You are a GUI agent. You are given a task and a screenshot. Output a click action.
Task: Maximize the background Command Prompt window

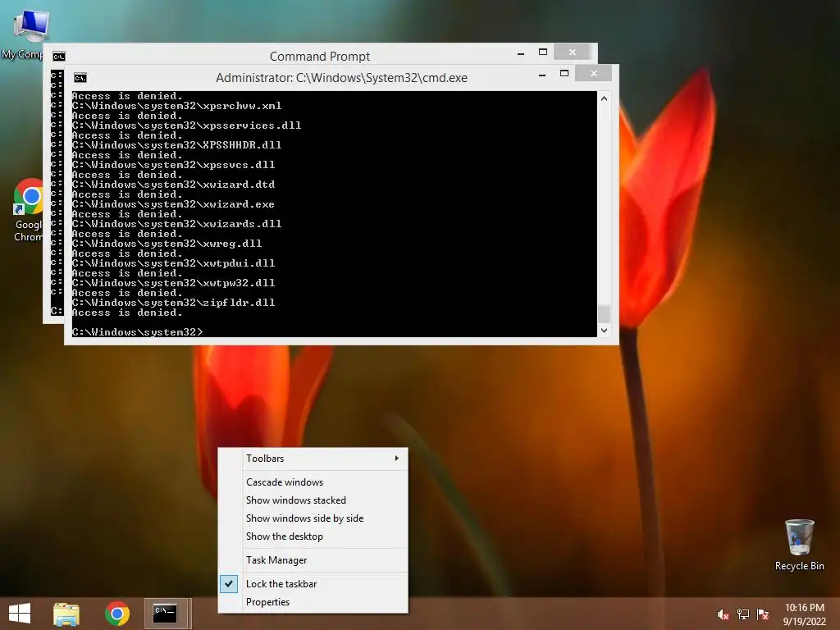pos(543,52)
